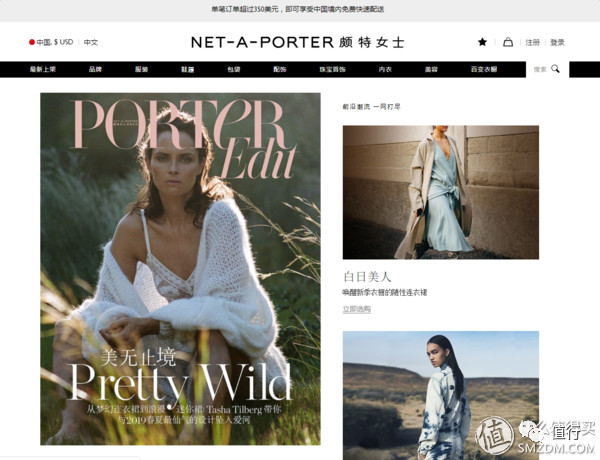This screenshot has width=600, height=460.
Task: Open the 服装 navigation menu
Action: (x=142, y=69)
